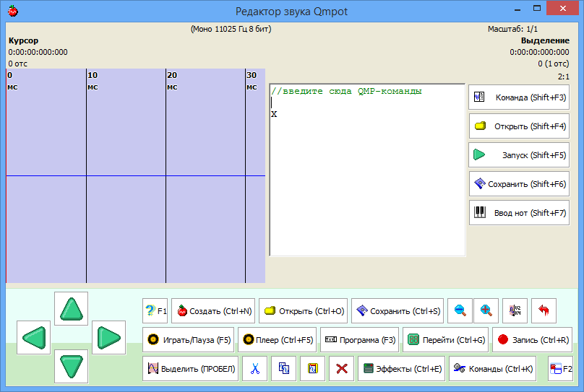Click the Масштаб: 1/1 label
This screenshot has height=392, width=584.
pos(513,29)
